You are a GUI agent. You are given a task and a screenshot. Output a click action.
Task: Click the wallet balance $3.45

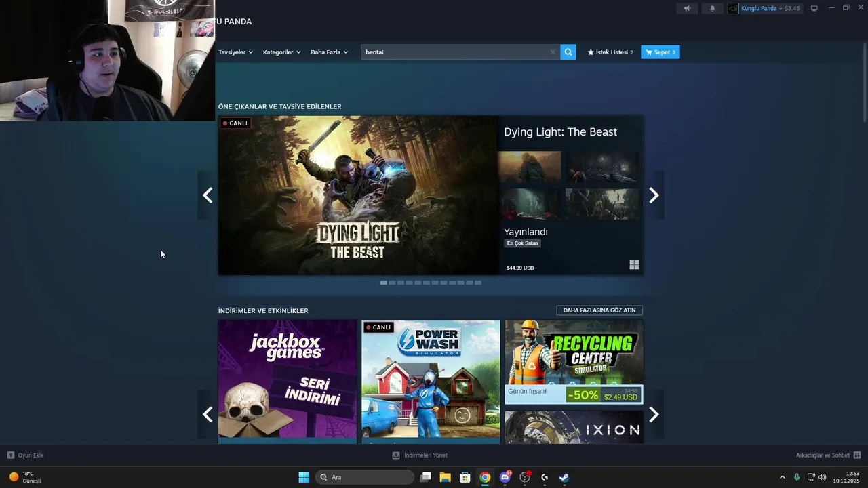[792, 8]
